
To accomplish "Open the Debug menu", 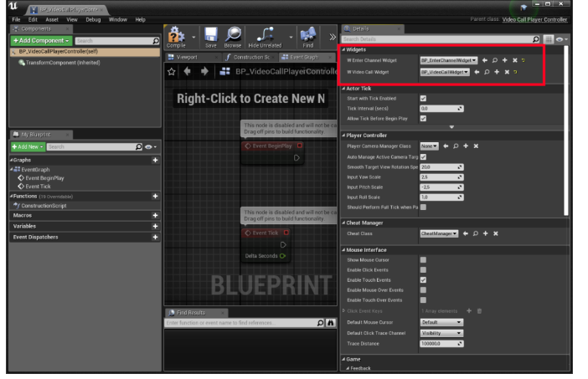I will [93, 19].
